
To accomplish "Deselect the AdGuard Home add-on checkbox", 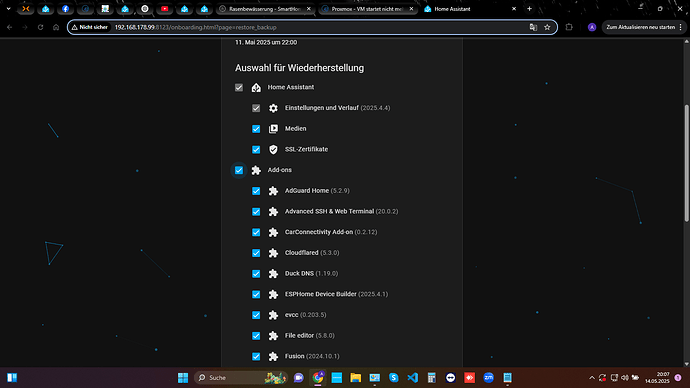I will [256, 191].
